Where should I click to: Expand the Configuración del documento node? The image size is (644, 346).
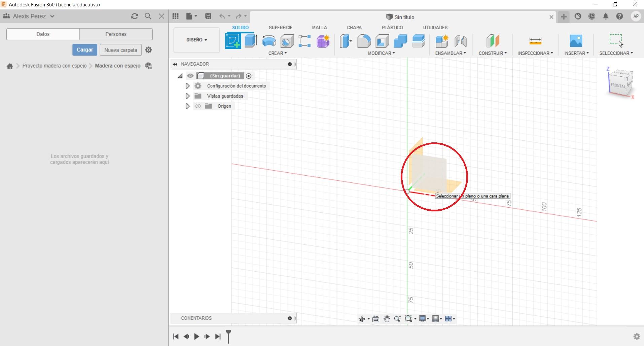(x=187, y=86)
